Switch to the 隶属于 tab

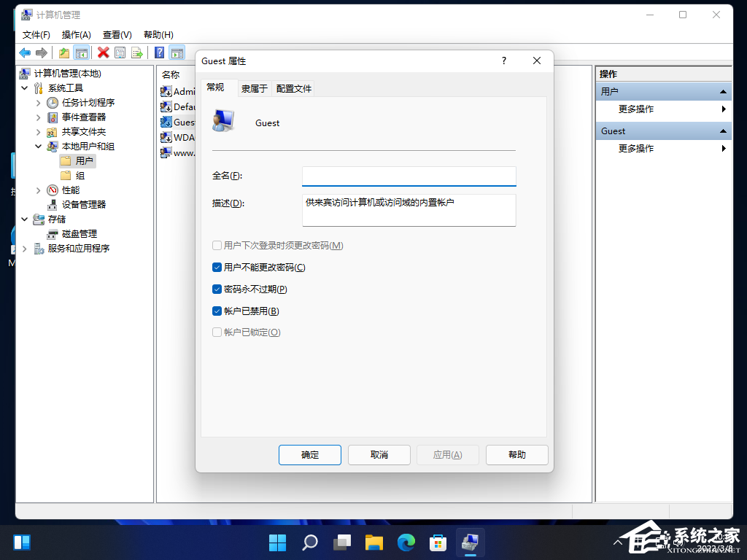(254, 88)
